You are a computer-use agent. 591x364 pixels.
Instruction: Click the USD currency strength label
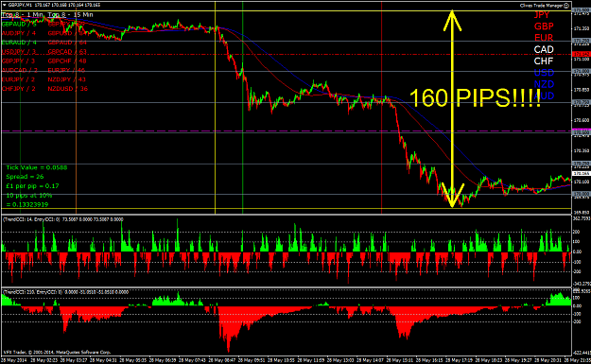(x=544, y=73)
